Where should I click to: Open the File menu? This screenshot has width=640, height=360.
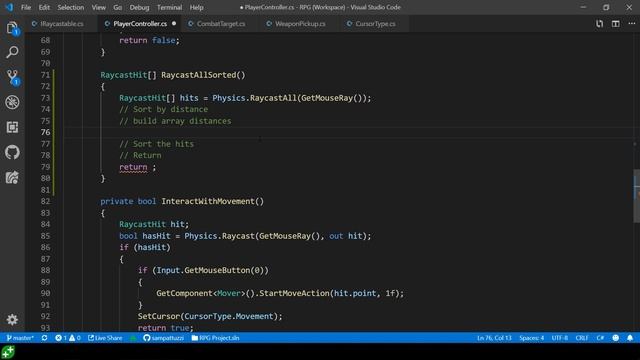tap(26, 7)
